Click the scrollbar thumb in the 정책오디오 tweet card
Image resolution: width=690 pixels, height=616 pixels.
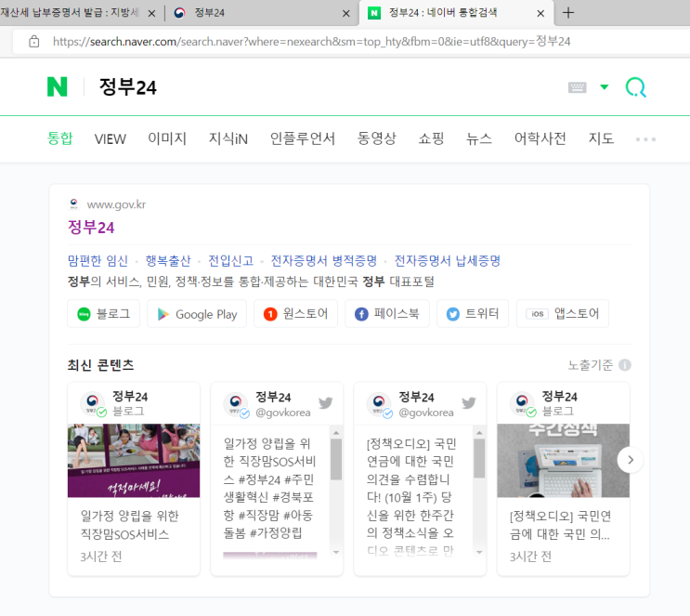[479, 458]
